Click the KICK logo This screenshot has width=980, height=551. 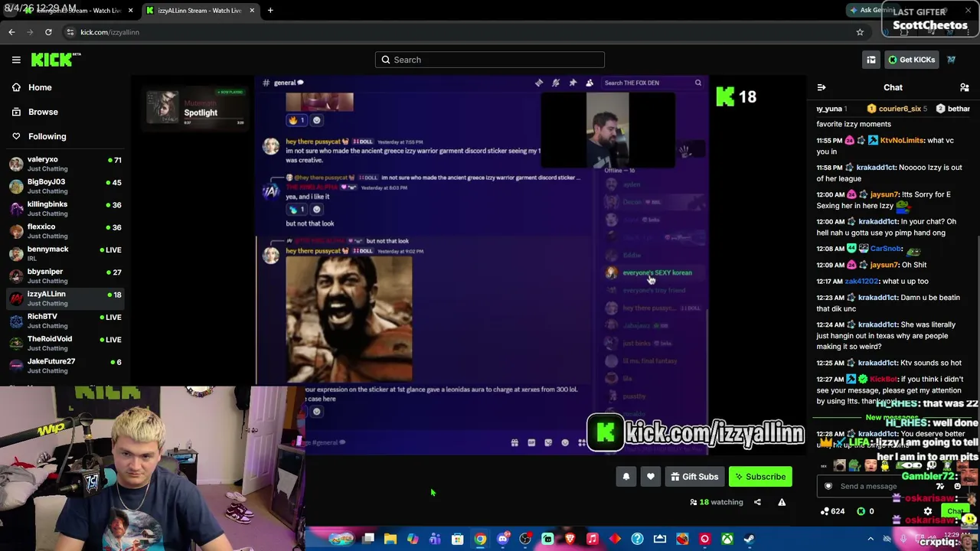coord(56,60)
